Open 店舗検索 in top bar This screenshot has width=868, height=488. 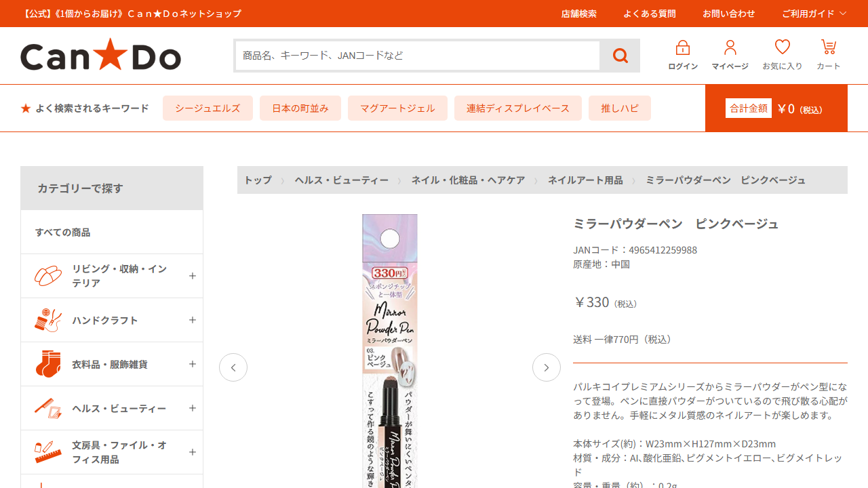[578, 14]
